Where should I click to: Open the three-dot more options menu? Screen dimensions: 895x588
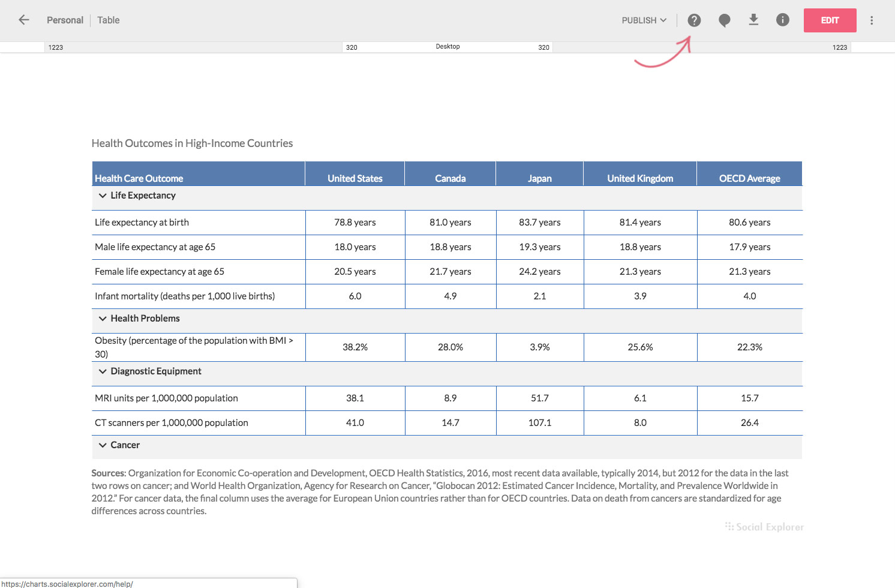pos(871,20)
